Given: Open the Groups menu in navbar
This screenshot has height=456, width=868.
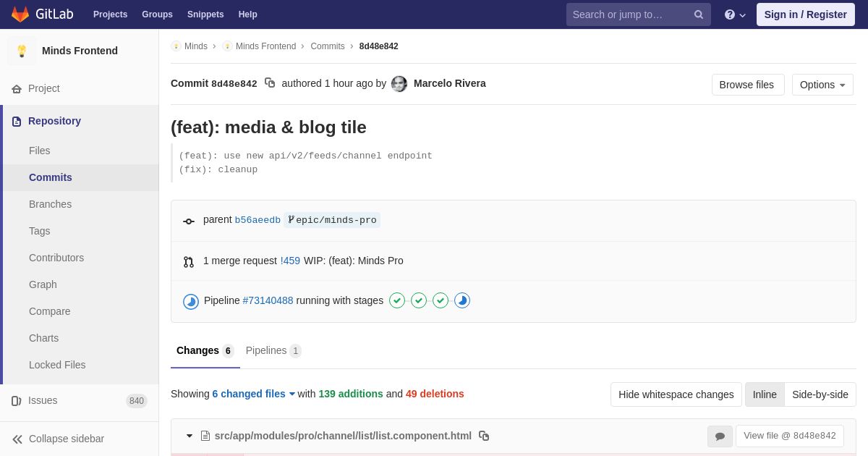Looking at the screenshot, I should [x=157, y=14].
